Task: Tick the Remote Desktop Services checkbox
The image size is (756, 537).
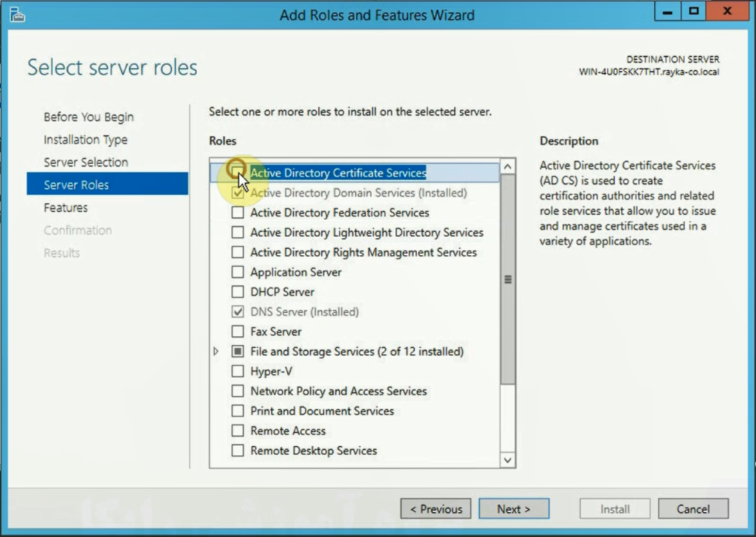Action: (x=238, y=450)
